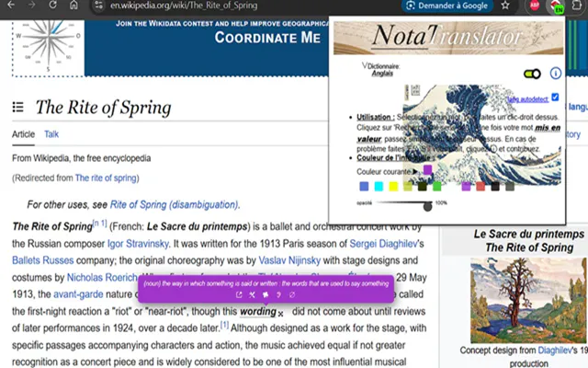Click the current color purple swatch
This screenshot has width=588, height=368.
pyautogui.click(x=427, y=169)
